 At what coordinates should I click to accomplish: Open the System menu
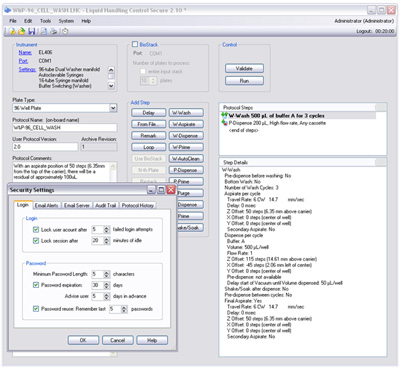pyautogui.click(x=66, y=21)
